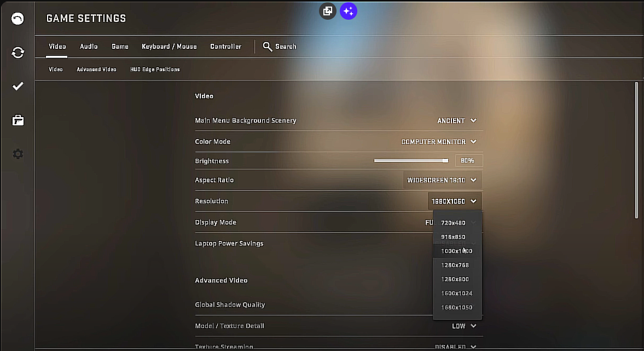Viewport: 644px width, 351px height.
Task: Jump to Advanced Video subsection link
Action: tap(96, 70)
